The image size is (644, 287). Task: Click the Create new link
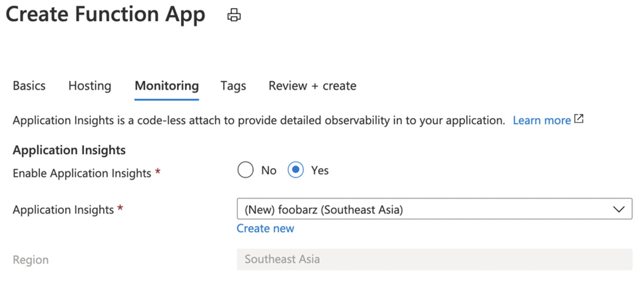265,228
